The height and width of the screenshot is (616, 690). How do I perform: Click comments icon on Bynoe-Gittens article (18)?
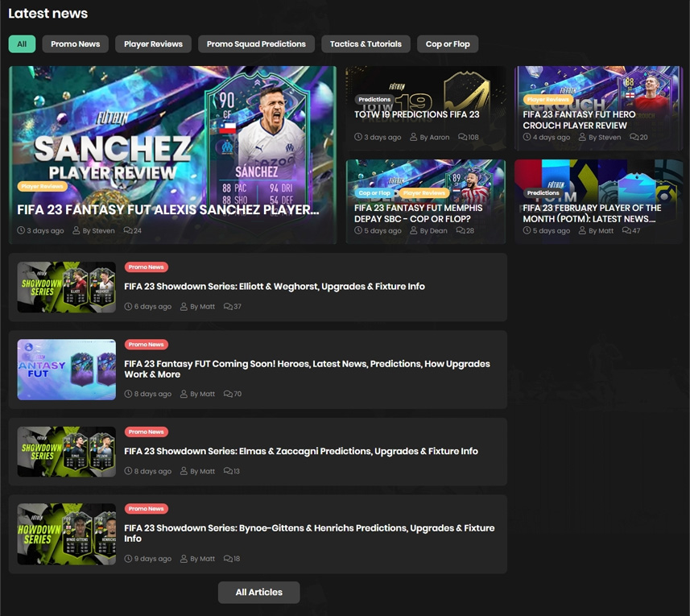tap(228, 558)
